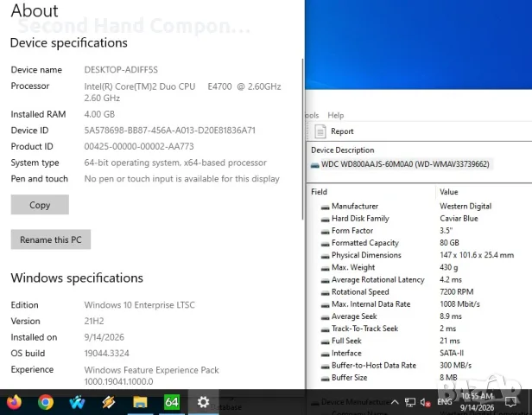Switch the ENG input language indicator
Viewport: 532px width, 415px height.
tap(445, 402)
